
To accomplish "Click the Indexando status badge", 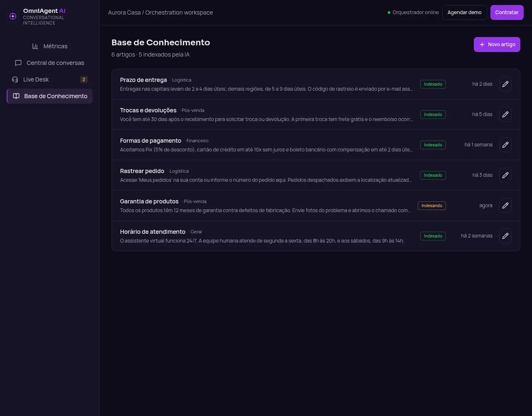I will coord(432,206).
